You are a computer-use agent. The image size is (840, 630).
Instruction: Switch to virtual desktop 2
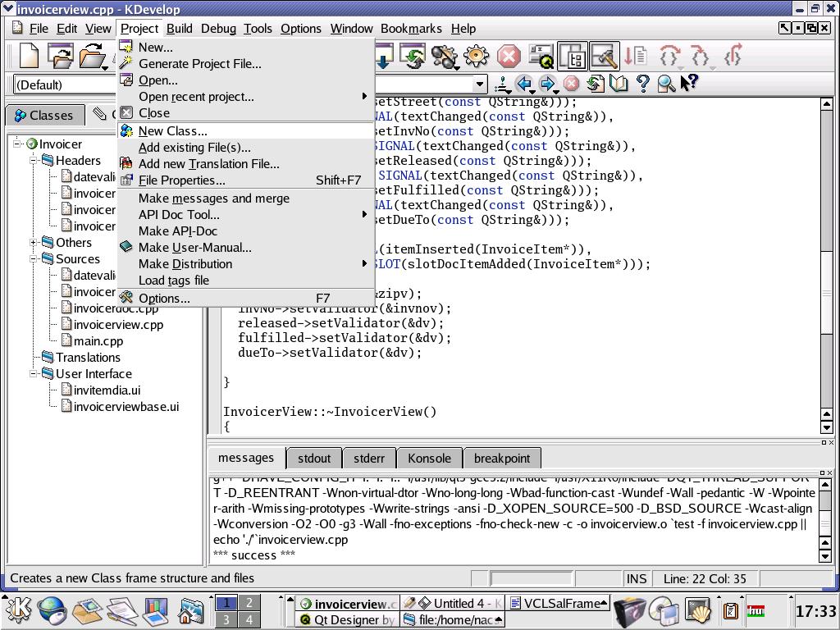tap(249, 603)
